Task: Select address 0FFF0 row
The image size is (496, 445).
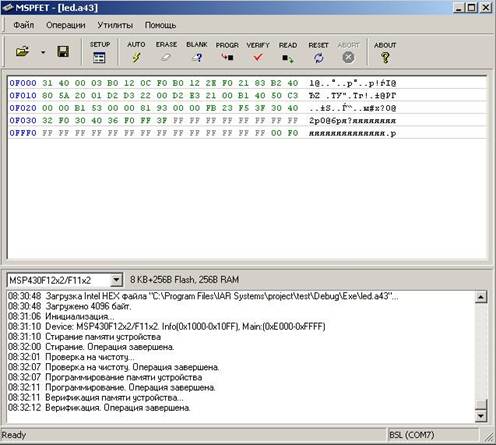Action: (x=23, y=133)
